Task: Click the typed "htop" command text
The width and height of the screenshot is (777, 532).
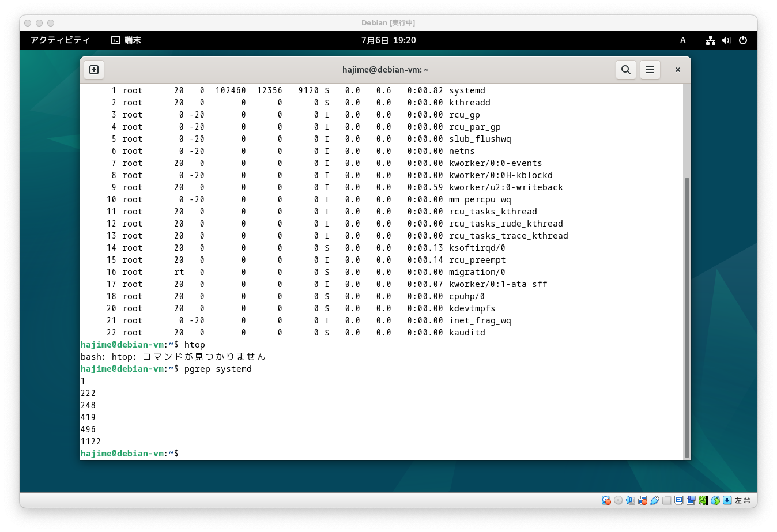Action: click(195, 345)
